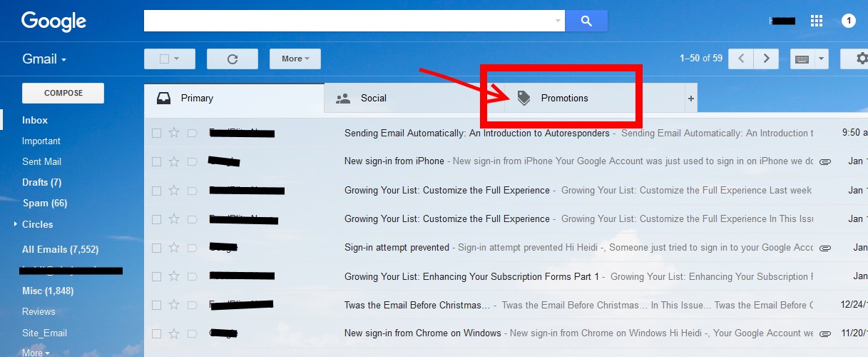This screenshot has width=868, height=357.
Task: Open the Important folder
Action: click(41, 141)
